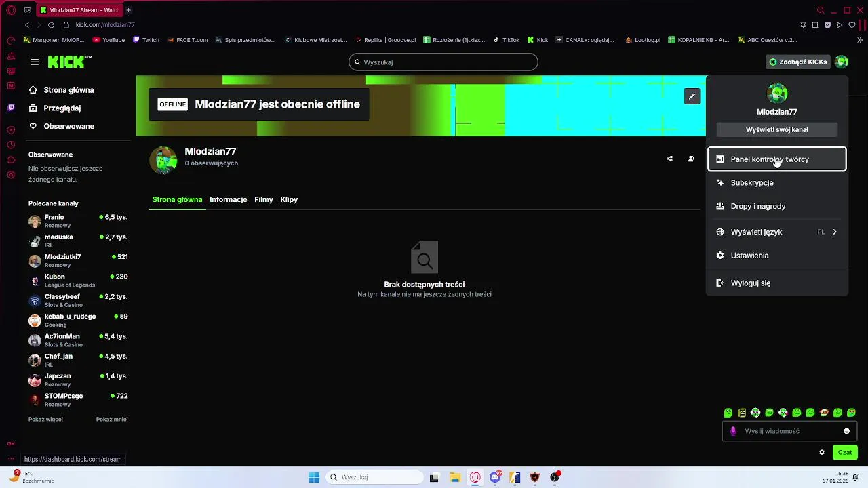Open Ustawienia in the profile menu
This screenshot has height=488, width=868.
tap(777, 256)
